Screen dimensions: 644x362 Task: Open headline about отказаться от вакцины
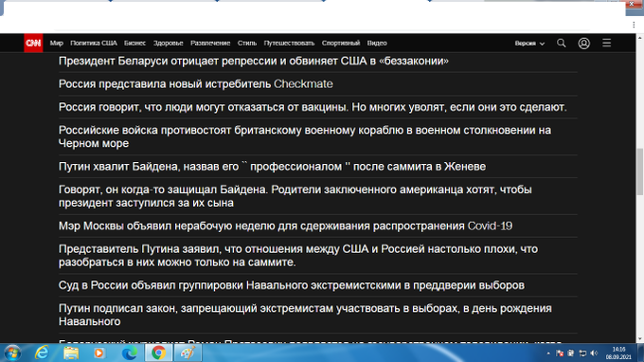(x=313, y=107)
